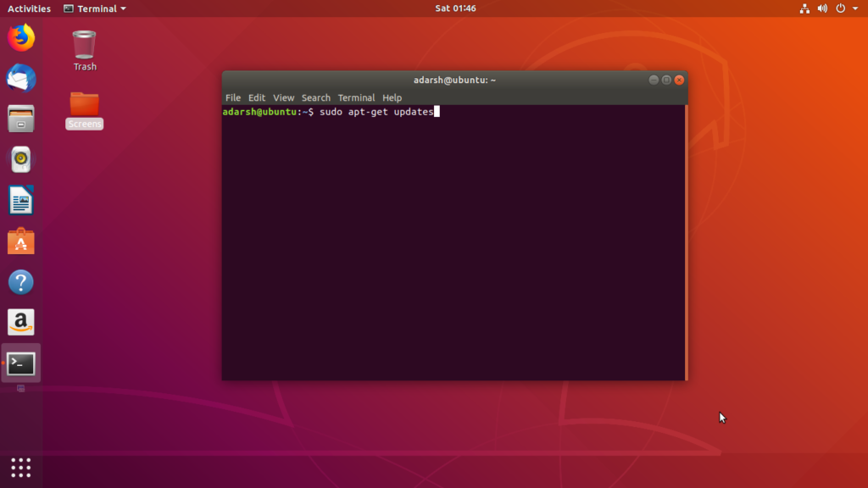Open the Help question mark icon
This screenshot has width=868, height=488.
tap(21, 282)
